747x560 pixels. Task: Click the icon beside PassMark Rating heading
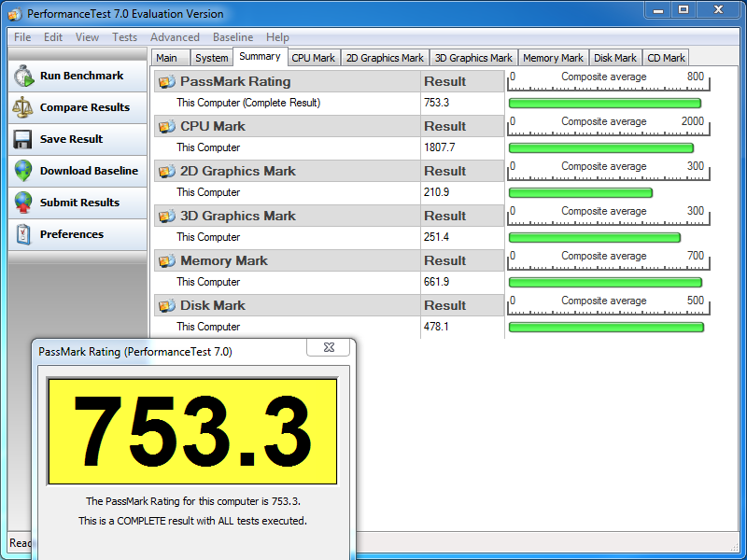(x=167, y=82)
